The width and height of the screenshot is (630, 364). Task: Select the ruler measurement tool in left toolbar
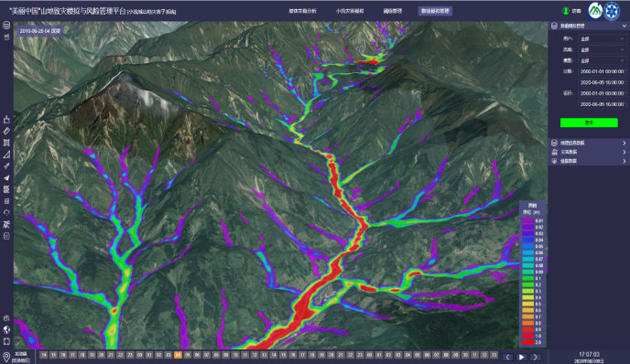click(6, 131)
